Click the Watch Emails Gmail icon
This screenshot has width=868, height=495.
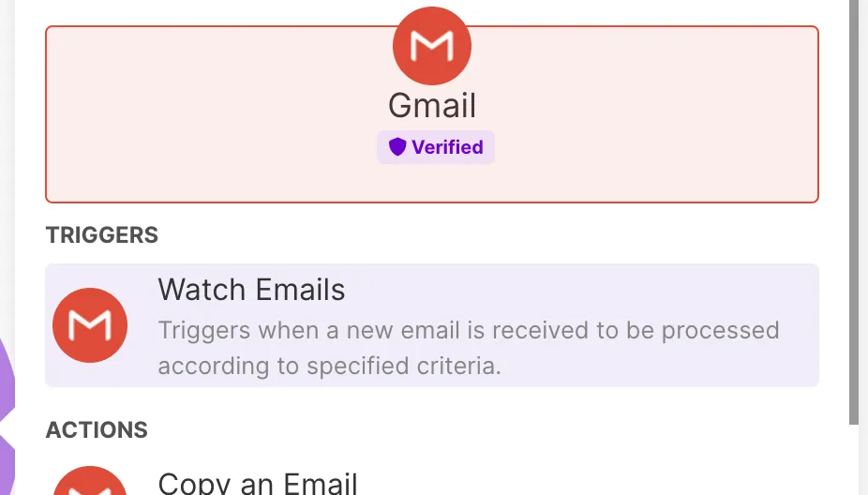click(x=90, y=325)
